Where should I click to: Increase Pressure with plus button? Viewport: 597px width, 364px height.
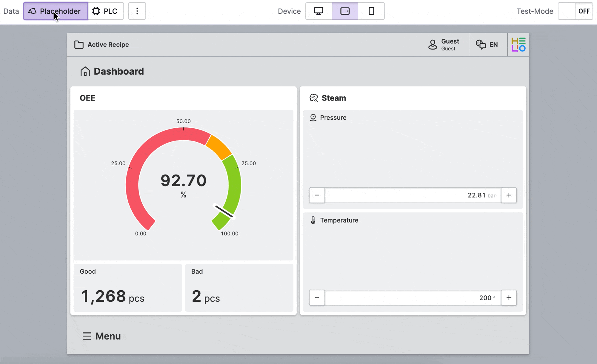[x=509, y=195]
